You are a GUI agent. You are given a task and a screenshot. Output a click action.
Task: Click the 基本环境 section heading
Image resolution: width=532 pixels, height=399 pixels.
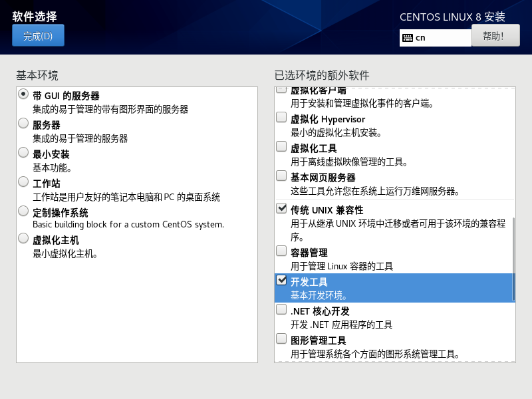37,75
